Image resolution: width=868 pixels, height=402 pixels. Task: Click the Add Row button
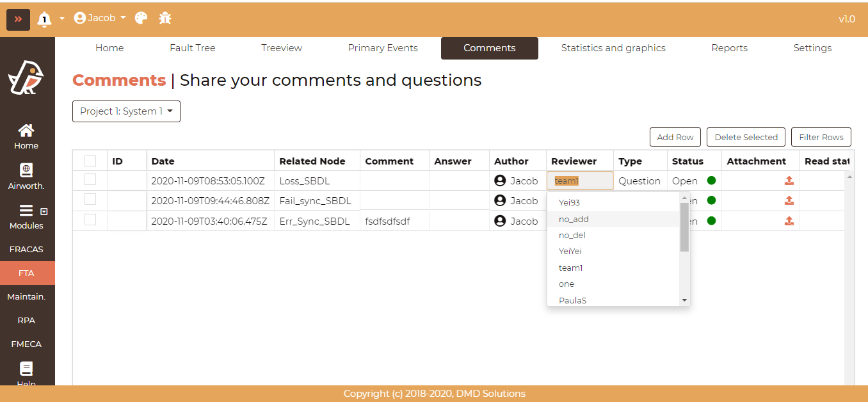point(675,137)
